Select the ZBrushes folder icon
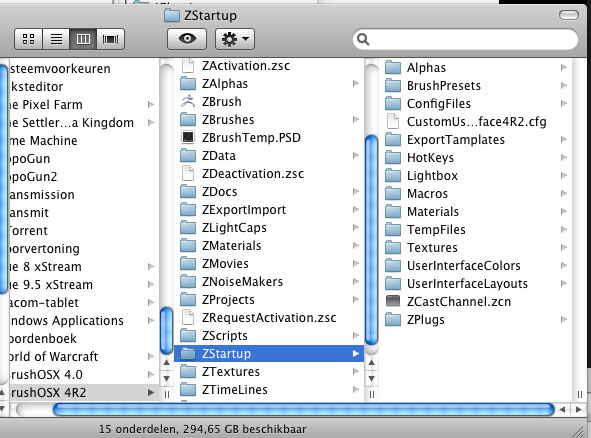The height and width of the screenshot is (438, 591). click(x=188, y=119)
